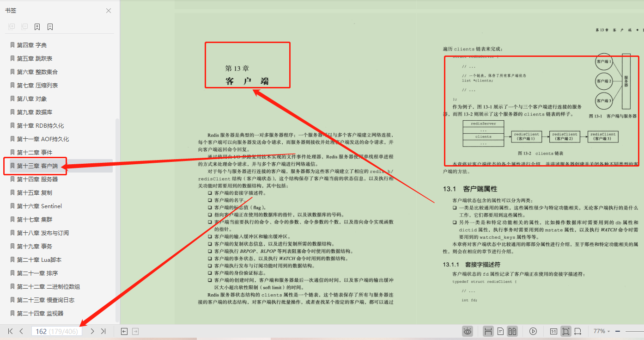Open bookmark 第七章 压缩列表
This screenshot has height=340, width=644.
click(37, 85)
